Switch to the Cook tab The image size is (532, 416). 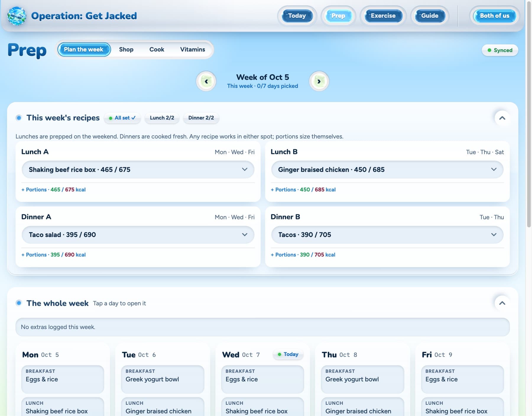(x=157, y=49)
